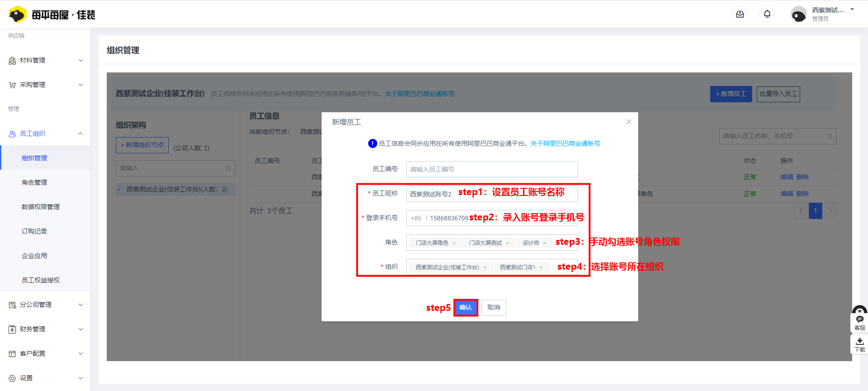
Task: Click the 新增组织节点 button
Action: (142, 145)
